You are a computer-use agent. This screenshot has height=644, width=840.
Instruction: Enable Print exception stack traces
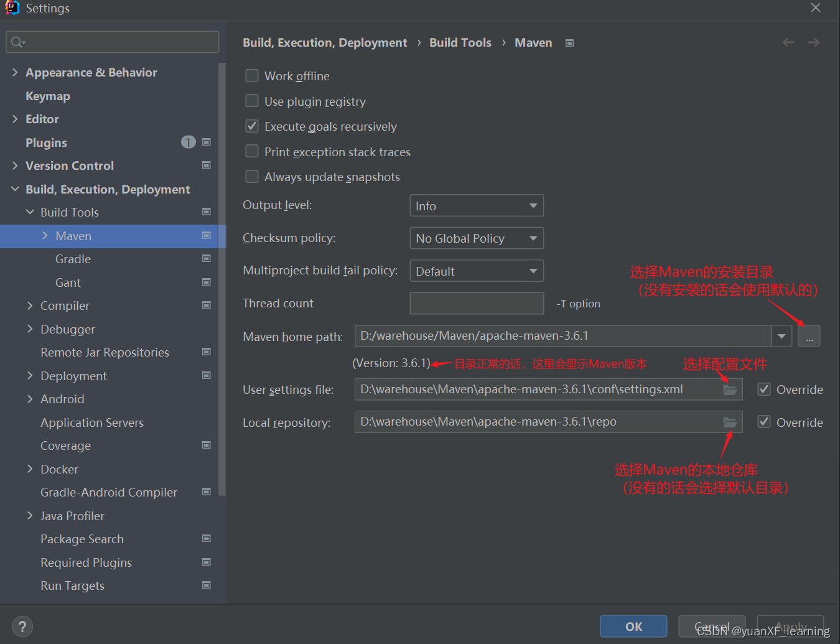coord(252,151)
